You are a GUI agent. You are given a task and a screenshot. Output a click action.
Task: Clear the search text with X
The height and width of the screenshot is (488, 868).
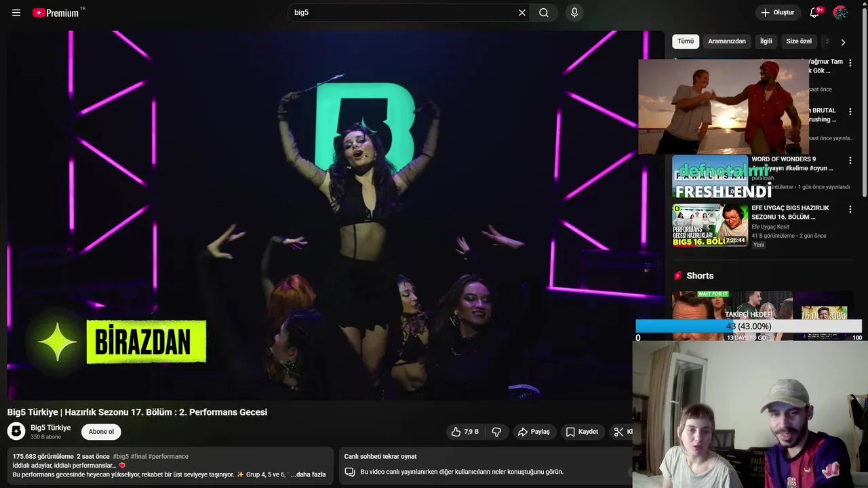tap(522, 13)
